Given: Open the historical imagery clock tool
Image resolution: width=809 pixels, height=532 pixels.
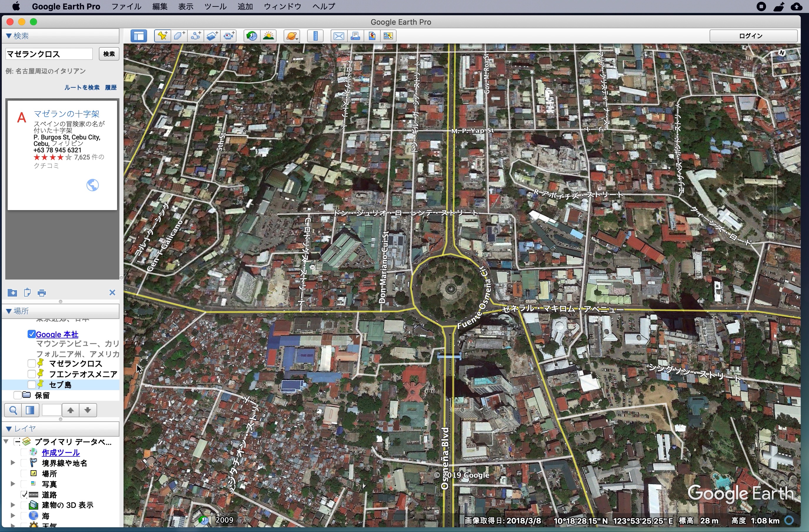Looking at the screenshot, I should pos(252,36).
